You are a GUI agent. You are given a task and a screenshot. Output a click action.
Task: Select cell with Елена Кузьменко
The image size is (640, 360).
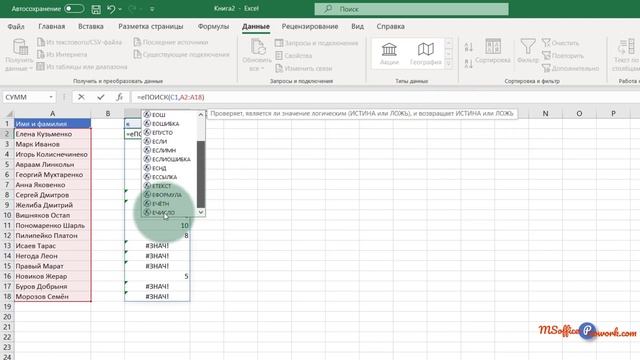coord(53,134)
